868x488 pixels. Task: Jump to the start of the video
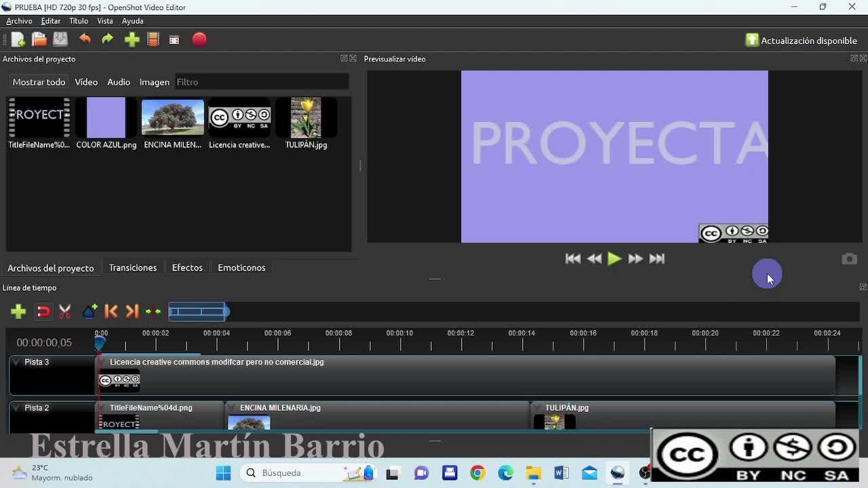click(573, 258)
